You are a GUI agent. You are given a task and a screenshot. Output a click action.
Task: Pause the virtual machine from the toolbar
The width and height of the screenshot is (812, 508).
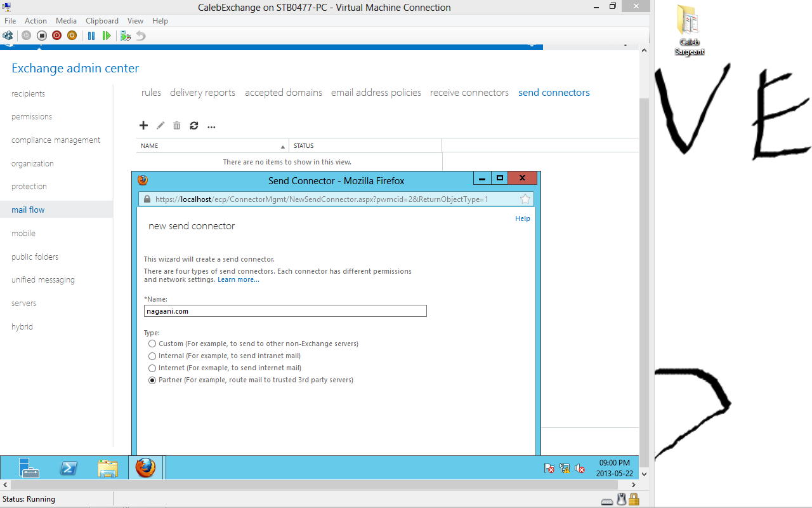91,36
